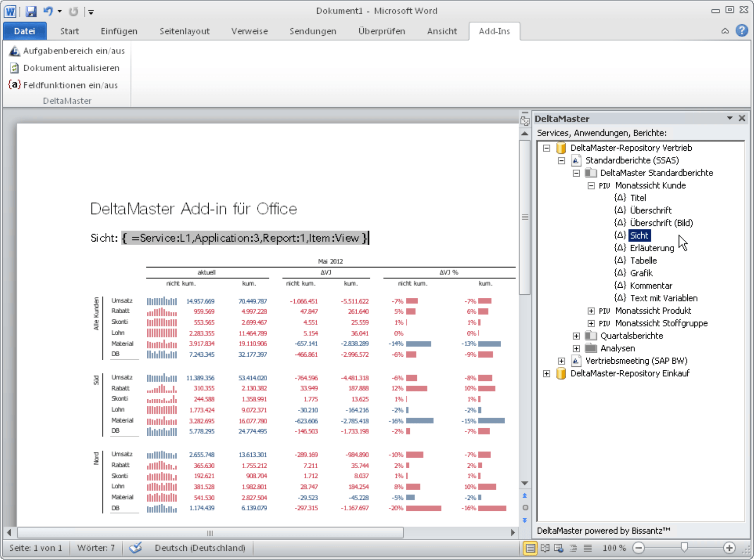Click the Save icon in quick access toolbar
Screen dimensions: 754x560
click(x=31, y=11)
